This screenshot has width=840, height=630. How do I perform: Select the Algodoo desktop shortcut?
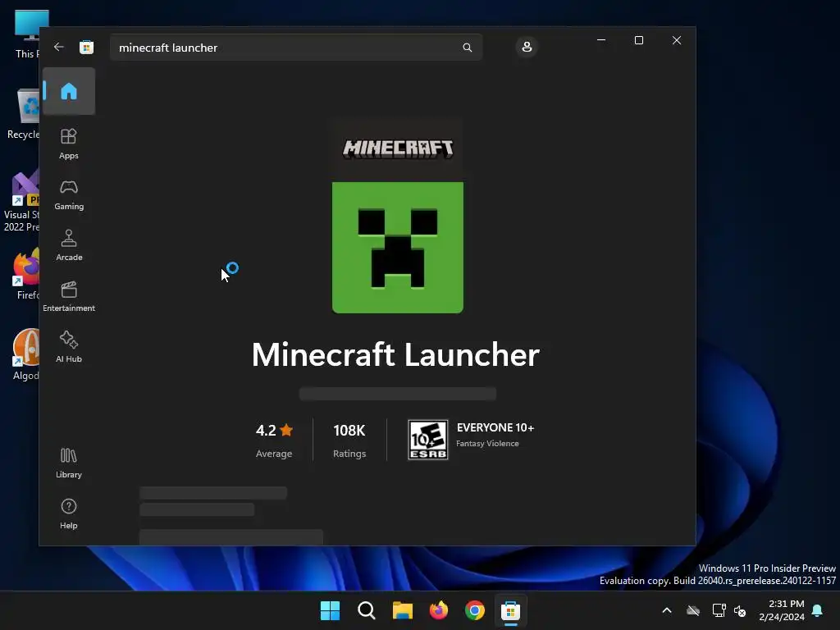coord(27,354)
